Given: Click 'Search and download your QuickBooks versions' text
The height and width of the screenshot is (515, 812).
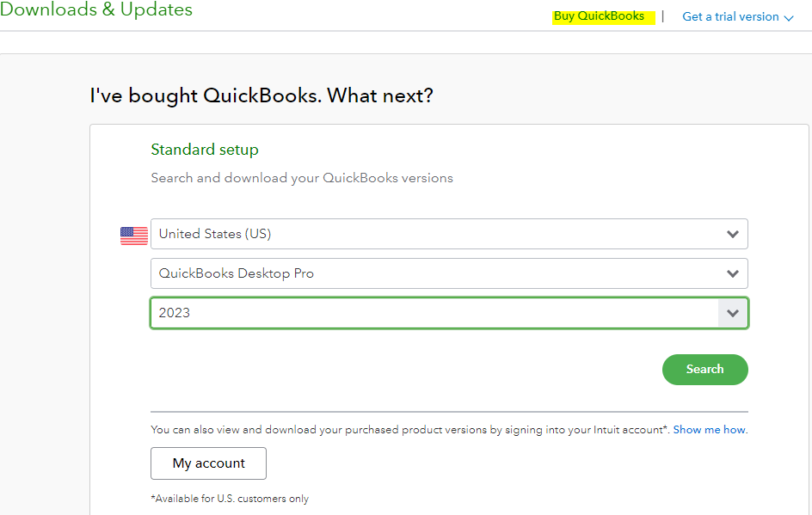Looking at the screenshot, I should click(x=302, y=178).
